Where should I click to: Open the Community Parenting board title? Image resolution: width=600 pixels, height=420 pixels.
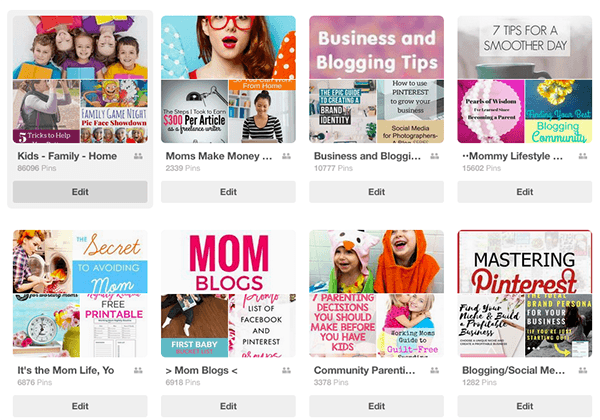[364, 370]
